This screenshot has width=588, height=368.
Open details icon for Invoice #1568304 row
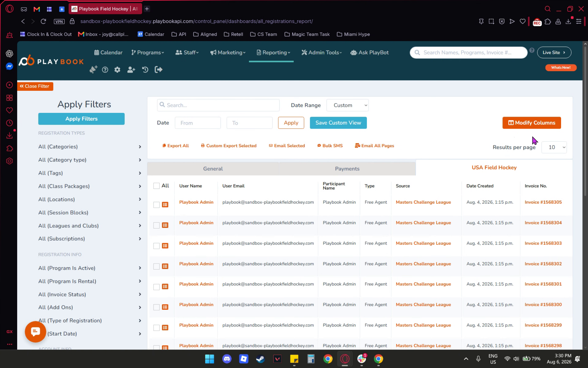pos(165,225)
